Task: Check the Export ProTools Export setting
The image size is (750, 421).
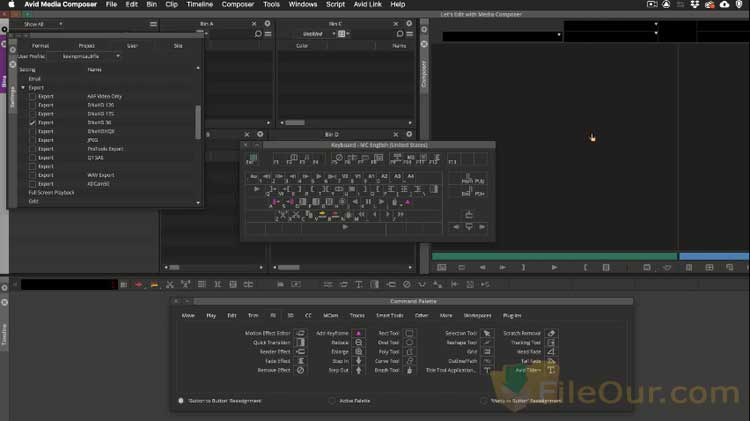Action: 33,149
